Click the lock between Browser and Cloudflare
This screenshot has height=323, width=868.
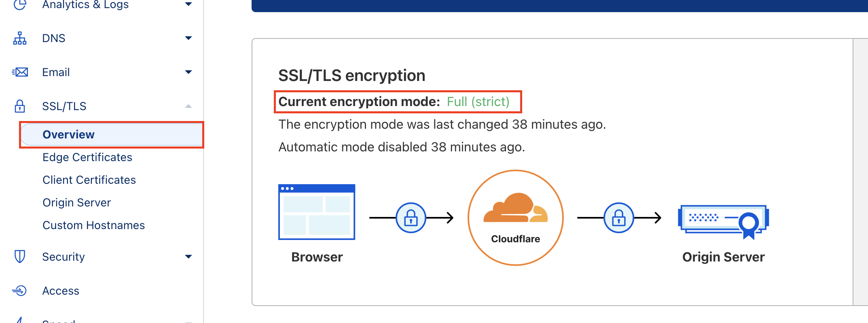411,218
